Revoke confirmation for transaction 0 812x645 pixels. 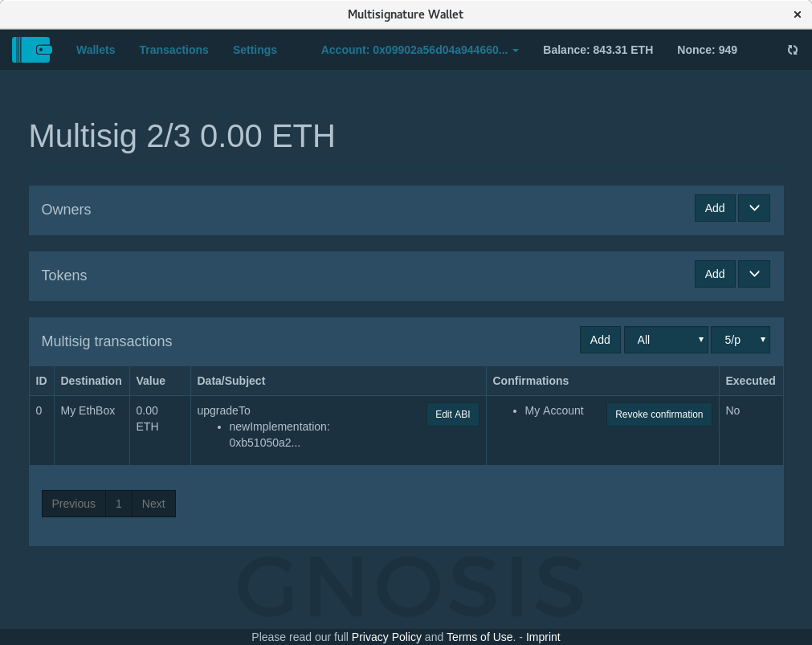(659, 414)
